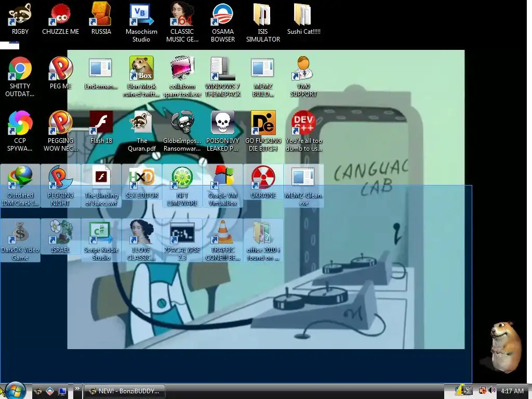Launch the CHUZZLE ME red fuzzball icon
This screenshot has width=532, height=399.
pyautogui.click(x=60, y=19)
